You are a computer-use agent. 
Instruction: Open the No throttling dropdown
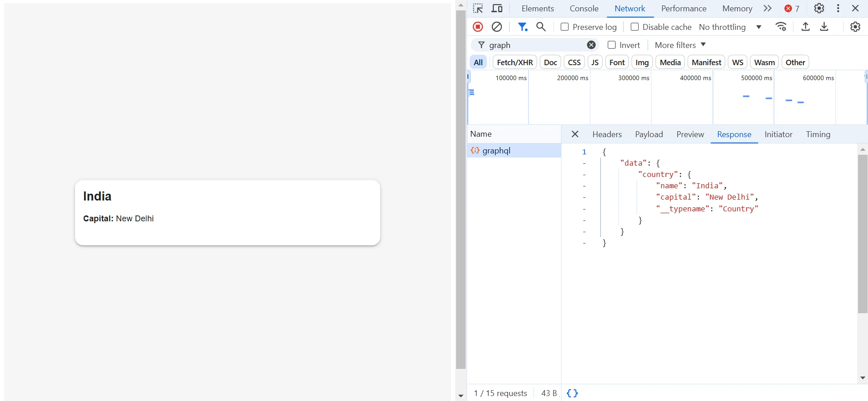point(730,27)
